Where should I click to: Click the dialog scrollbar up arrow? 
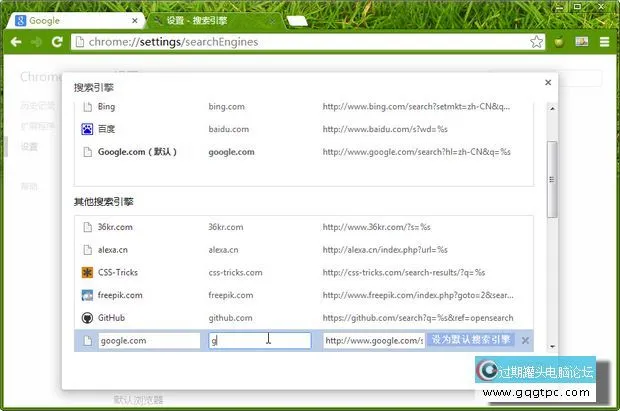552,108
